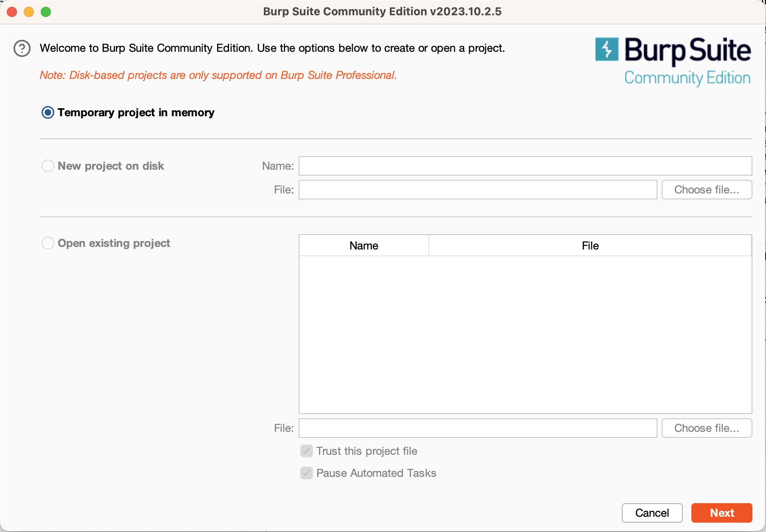Screen dimensions: 766x532
Task: Enable Pause Automated Tasks
Action: [x=306, y=473]
